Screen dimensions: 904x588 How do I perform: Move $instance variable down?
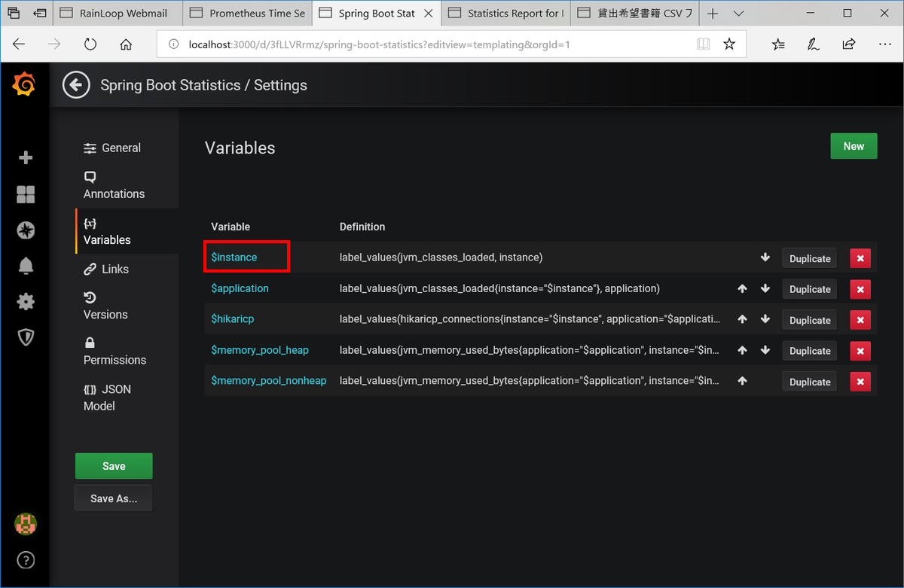[765, 257]
